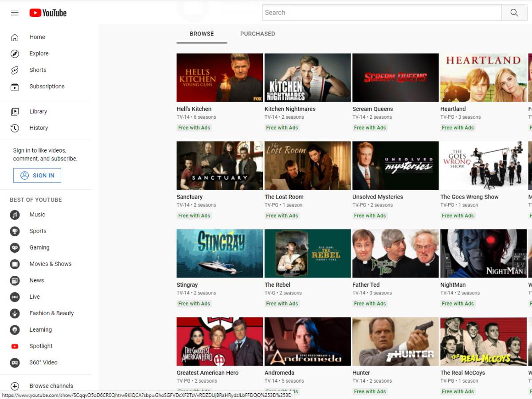Switch to the PURCHASED tab
The image size is (532, 399).
coord(257,34)
